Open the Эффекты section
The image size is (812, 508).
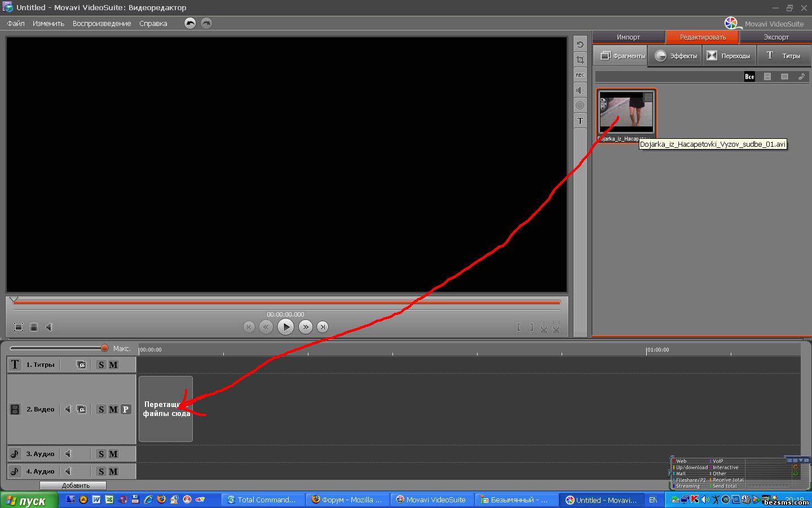[x=676, y=55]
